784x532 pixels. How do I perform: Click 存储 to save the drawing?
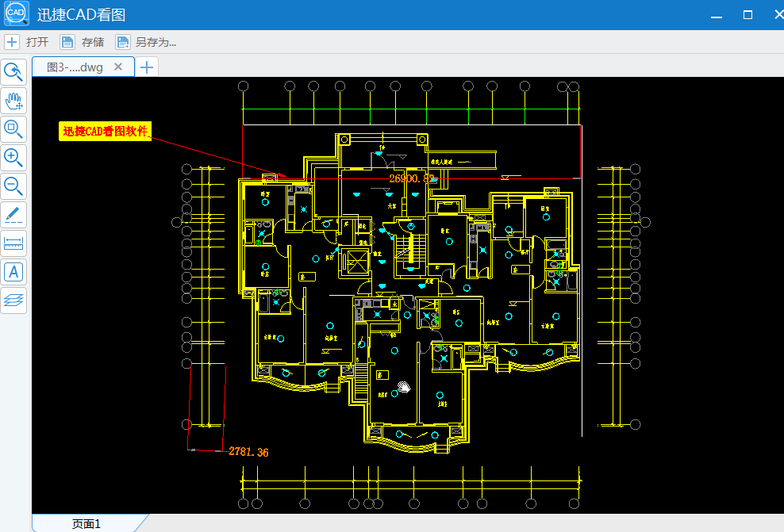[x=84, y=42]
